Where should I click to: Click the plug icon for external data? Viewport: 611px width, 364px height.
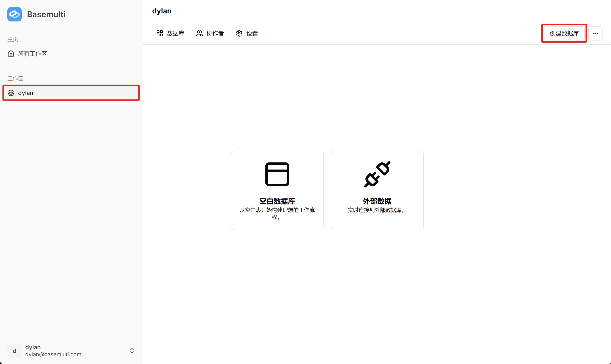pyautogui.click(x=377, y=174)
